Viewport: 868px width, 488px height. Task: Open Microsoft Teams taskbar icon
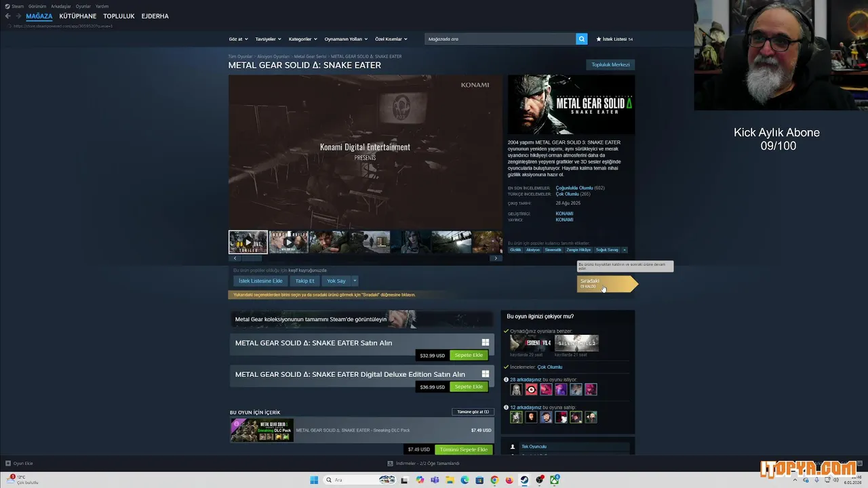point(435,480)
